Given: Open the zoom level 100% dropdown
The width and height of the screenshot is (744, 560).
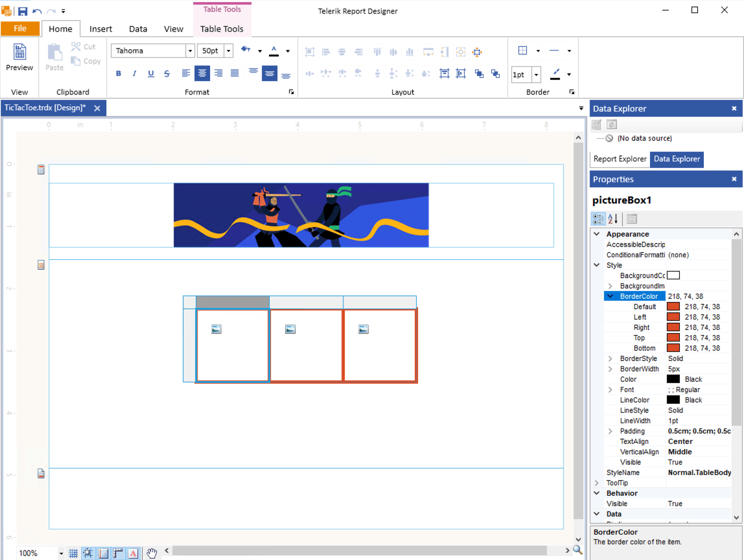Looking at the screenshot, I should [61, 554].
